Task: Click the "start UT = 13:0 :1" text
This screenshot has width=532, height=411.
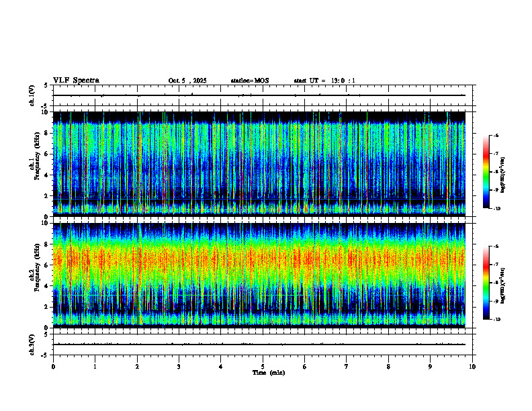Action: [324, 81]
